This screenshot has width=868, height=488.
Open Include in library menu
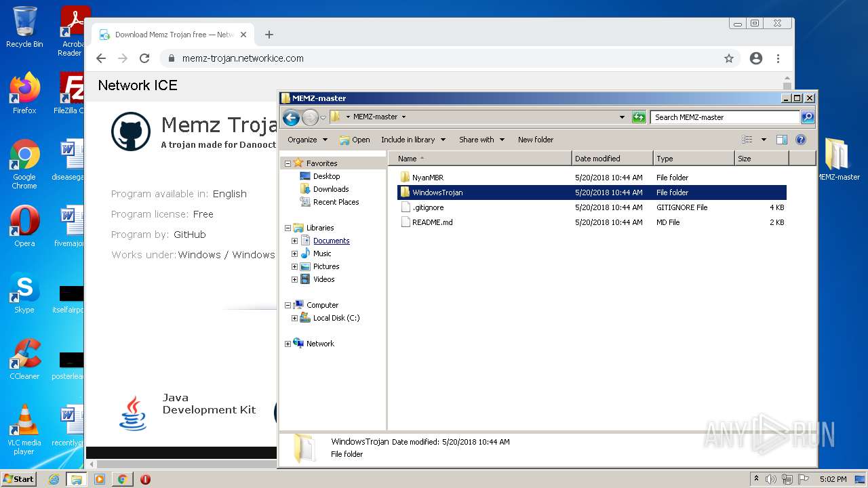coord(413,140)
